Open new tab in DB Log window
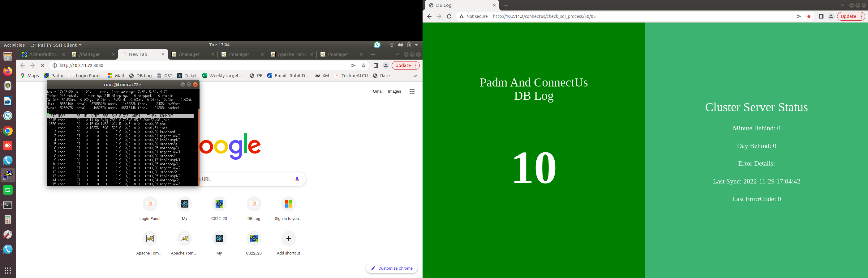This screenshot has height=278, width=868. click(x=506, y=5)
